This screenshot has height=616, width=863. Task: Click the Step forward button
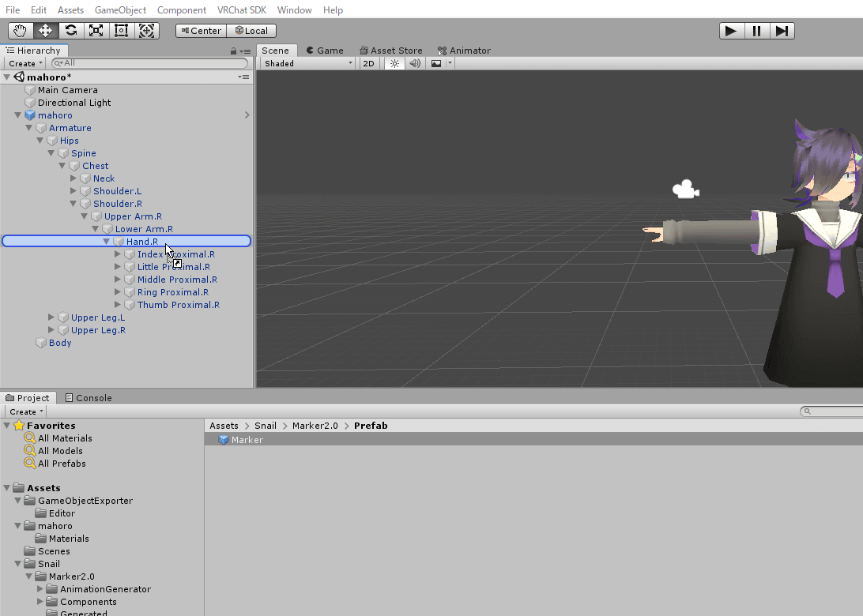coord(782,31)
